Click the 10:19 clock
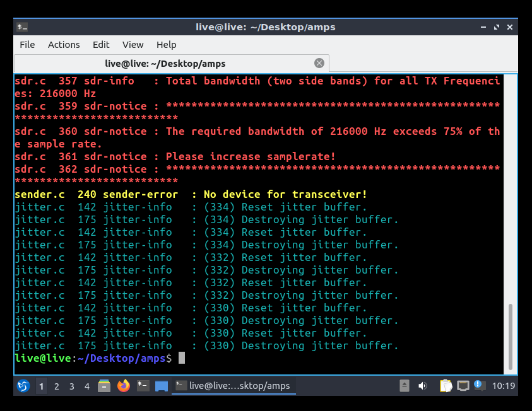 coord(504,386)
